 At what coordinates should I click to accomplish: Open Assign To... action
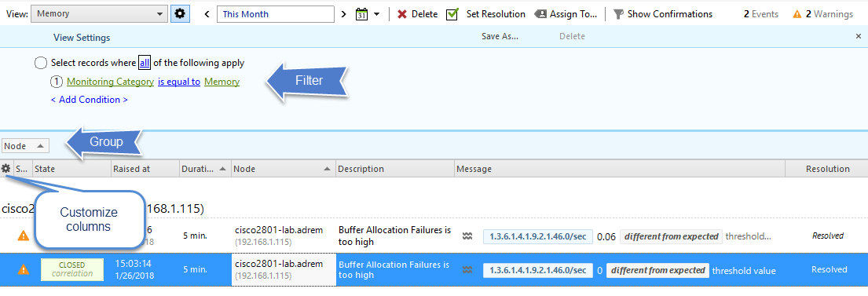coord(566,14)
